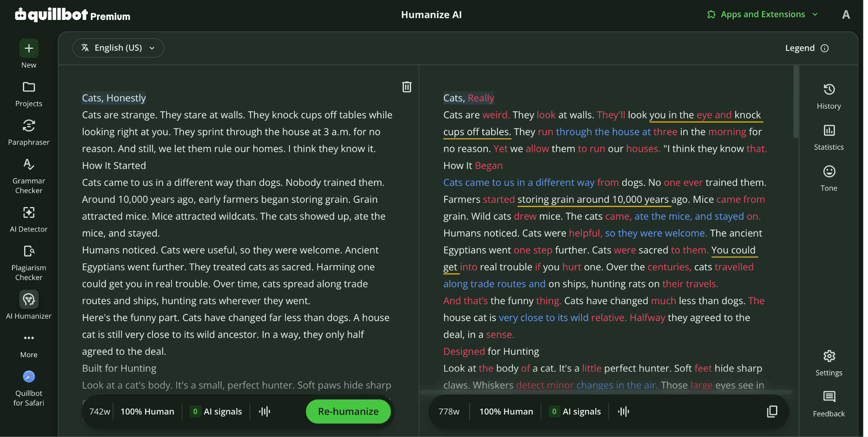Click input "742w" word count
Screen dimensions: 868x437
(100, 411)
